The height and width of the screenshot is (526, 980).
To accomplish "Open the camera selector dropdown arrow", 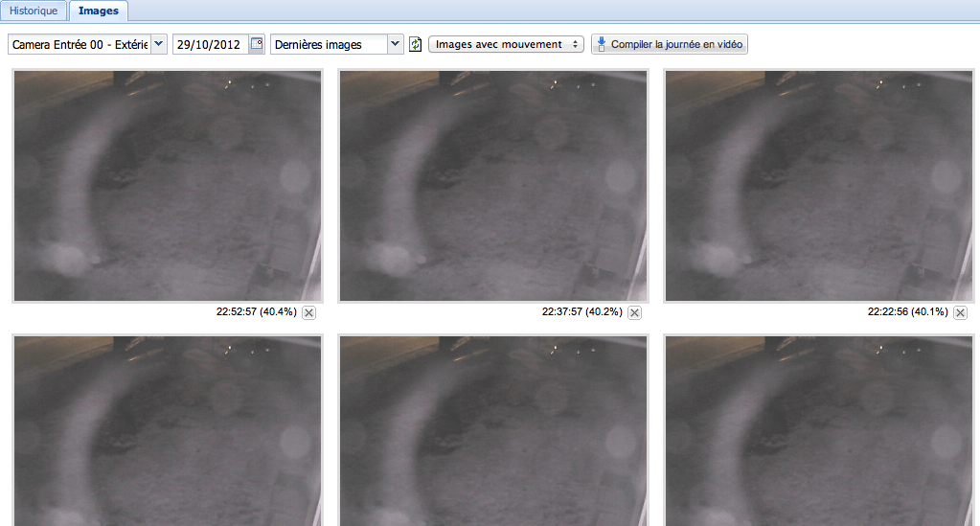I will point(159,44).
